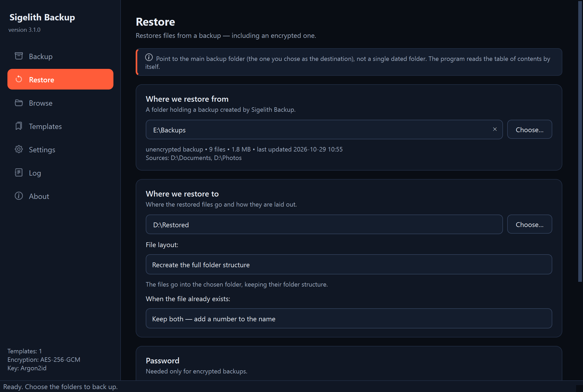Click the Browse folder icon

pos(19,103)
